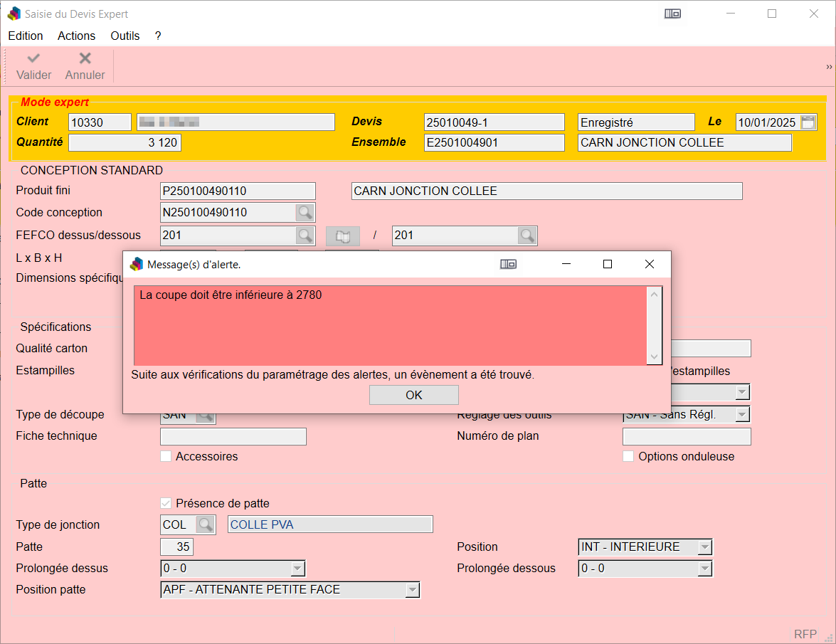The image size is (836, 644).
Task: Open the Prolongée dessus dropdown
Action: (297, 569)
